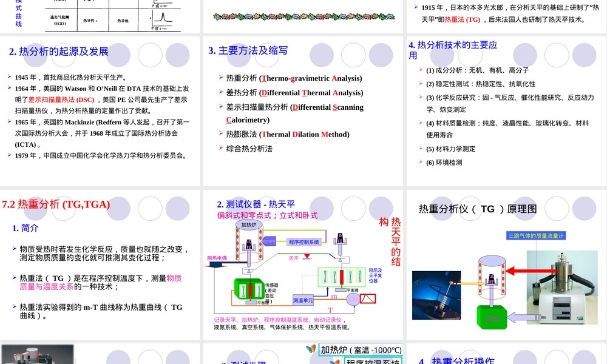Click the 加热炉 label atop the furnace drawing
Image resolution: width=607 pixels, height=364 pixels.
coord(249,224)
